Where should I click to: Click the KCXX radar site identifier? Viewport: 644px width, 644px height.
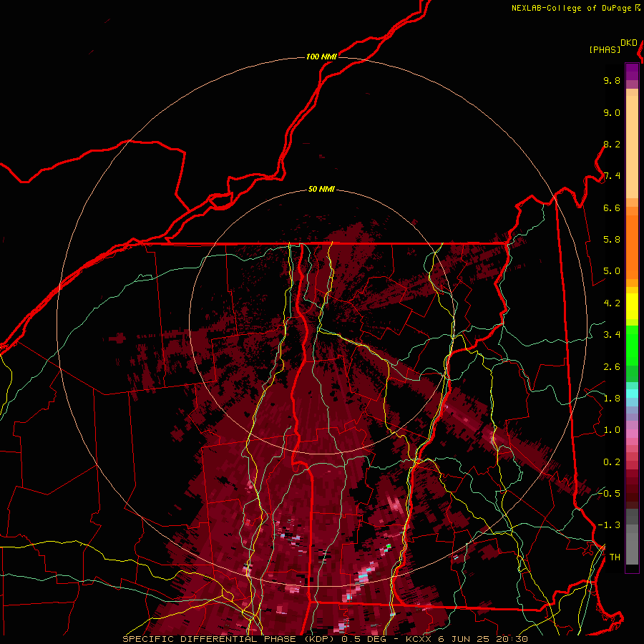[418, 639]
